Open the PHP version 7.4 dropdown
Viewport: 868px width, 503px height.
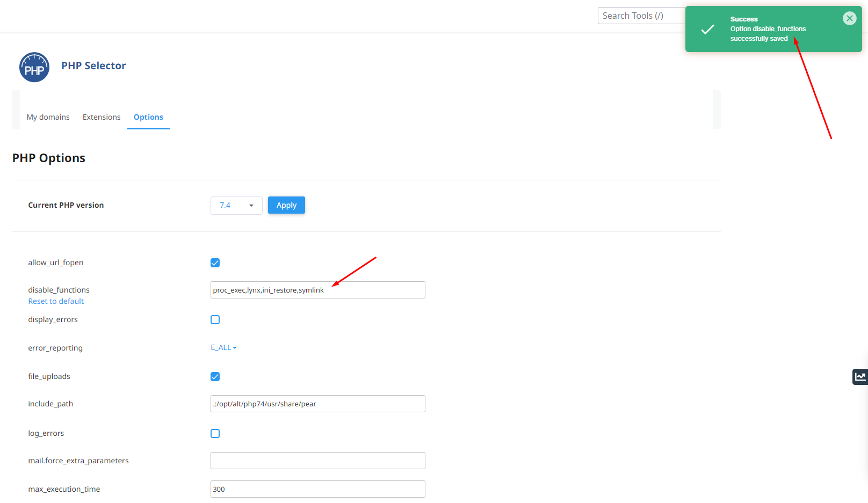click(x=236, y=205)
